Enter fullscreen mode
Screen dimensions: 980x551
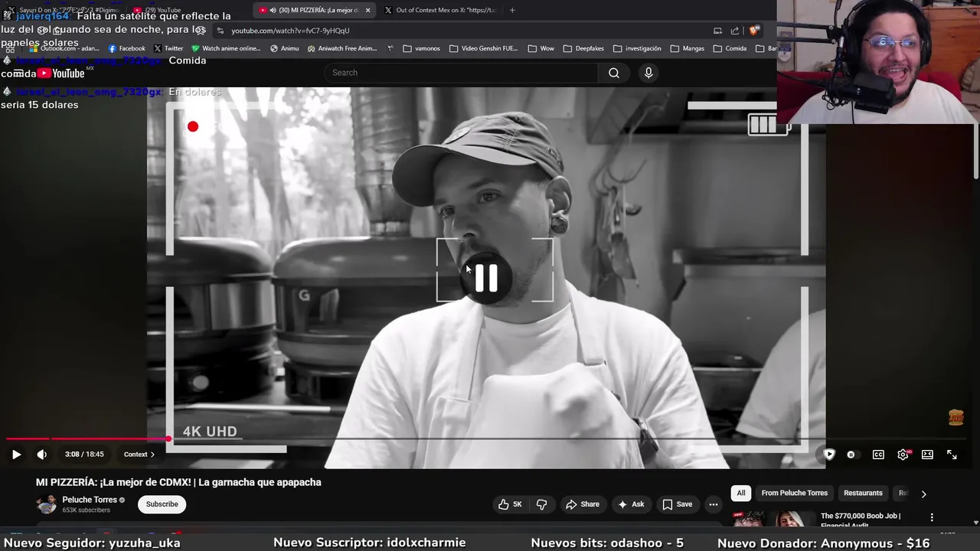[x=952, y=455]
